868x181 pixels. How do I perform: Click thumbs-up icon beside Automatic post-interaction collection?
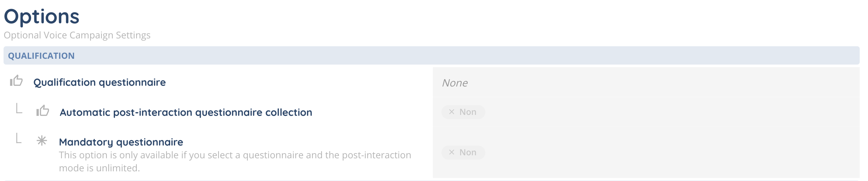click(43, 111)
